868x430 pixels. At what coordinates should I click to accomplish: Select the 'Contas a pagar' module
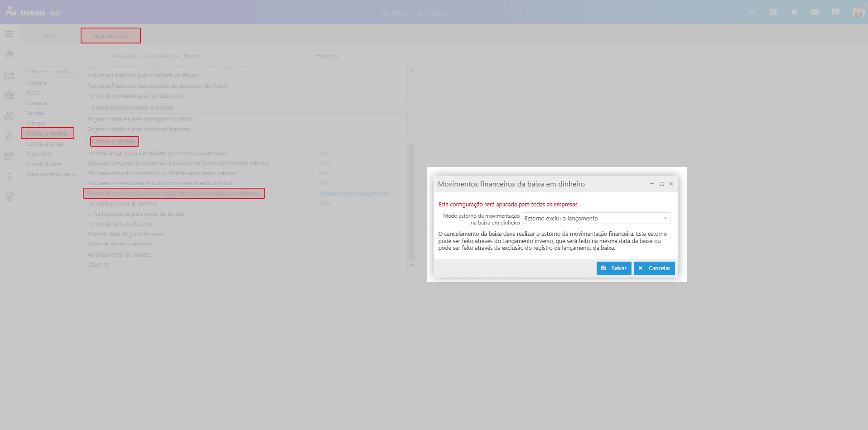tap(45, 144)
